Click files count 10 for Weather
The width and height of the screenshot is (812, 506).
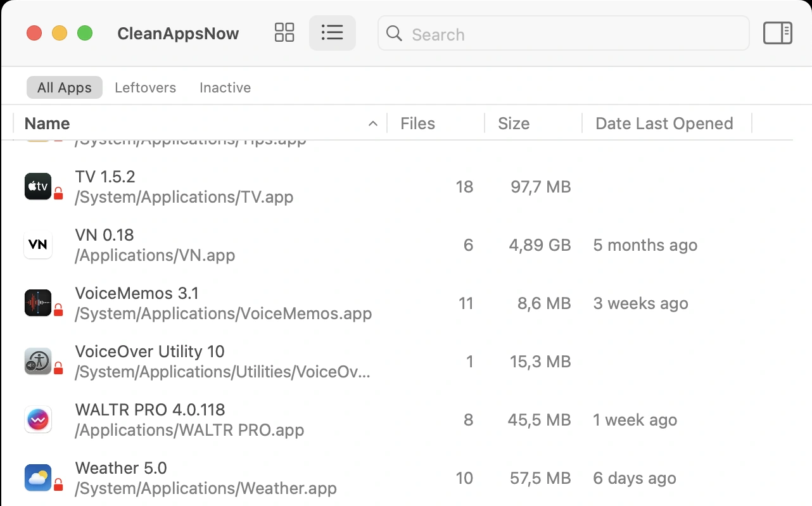pos(464,478)
